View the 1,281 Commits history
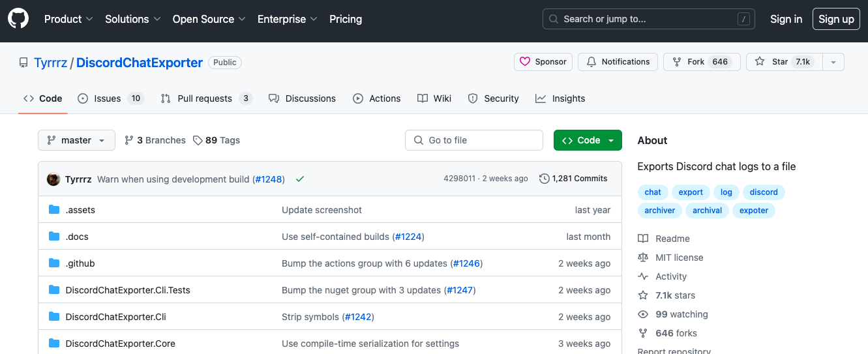This screenshot has width=868, height=354. pos(573,179)
